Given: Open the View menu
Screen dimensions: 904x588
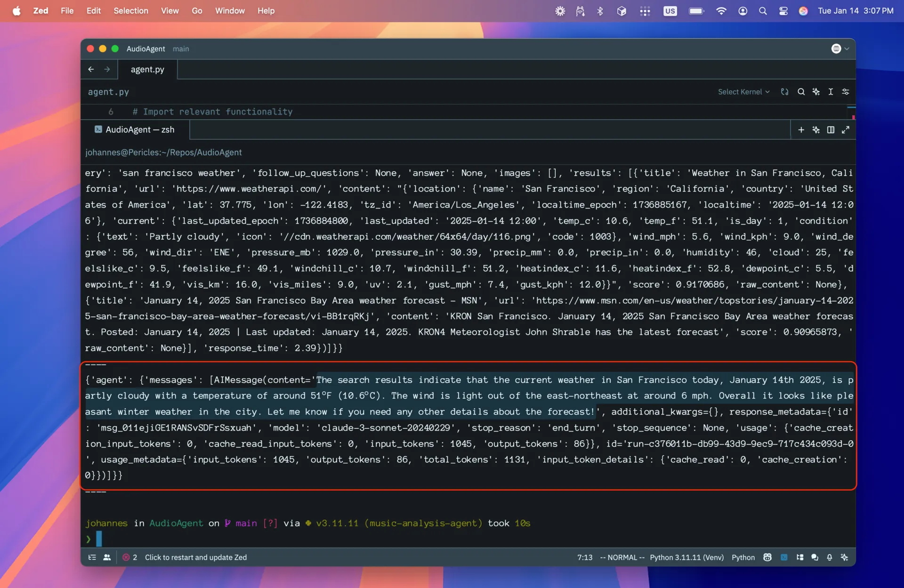Looking at the screenshot, I should tap(170, 10).
